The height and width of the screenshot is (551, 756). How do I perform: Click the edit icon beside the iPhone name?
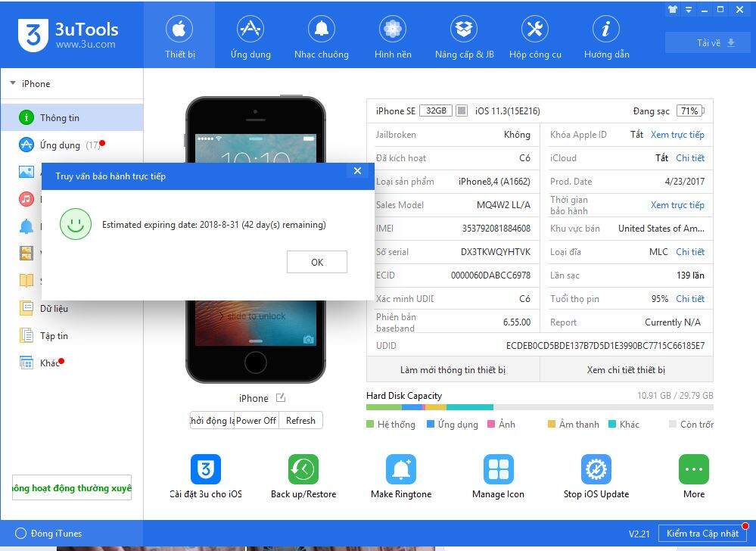tap(281, 398)
